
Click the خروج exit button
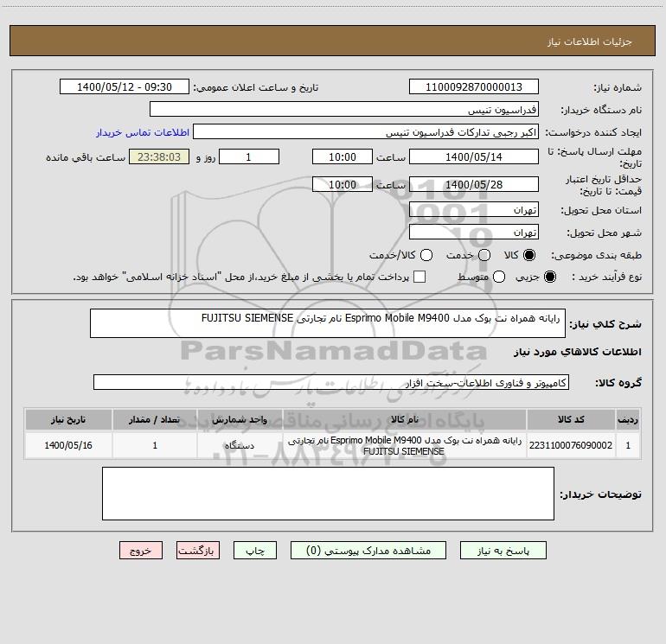click(141, 551)
